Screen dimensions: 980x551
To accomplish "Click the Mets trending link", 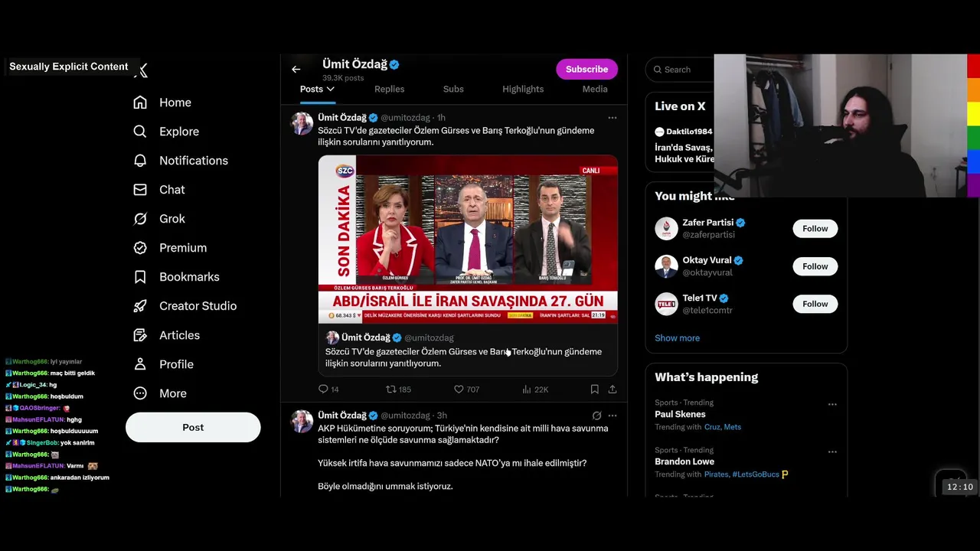I will tap(733, 427).
